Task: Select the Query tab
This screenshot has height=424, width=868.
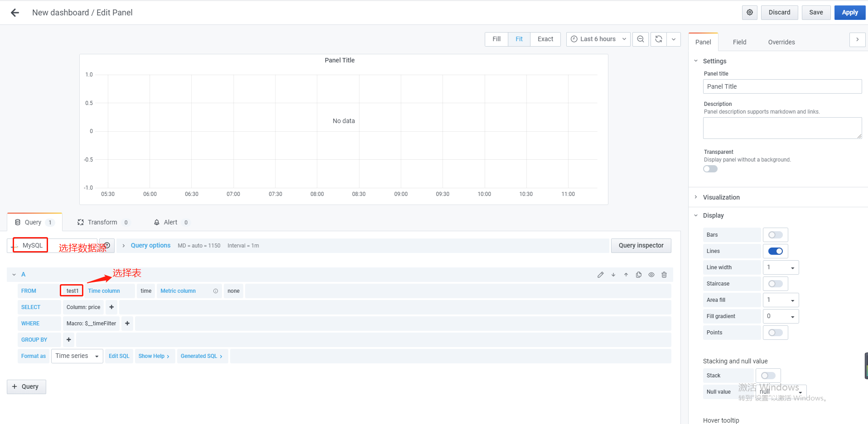Action: click(34, 222)
